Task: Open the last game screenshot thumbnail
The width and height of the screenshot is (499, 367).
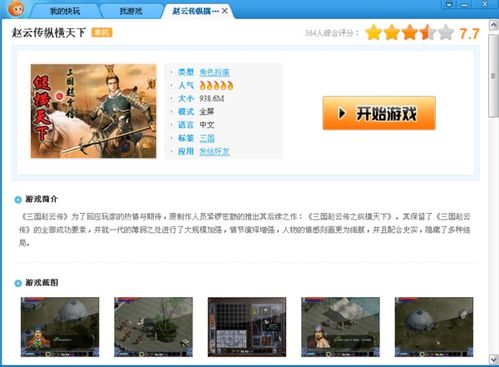Action: (434, 327)
